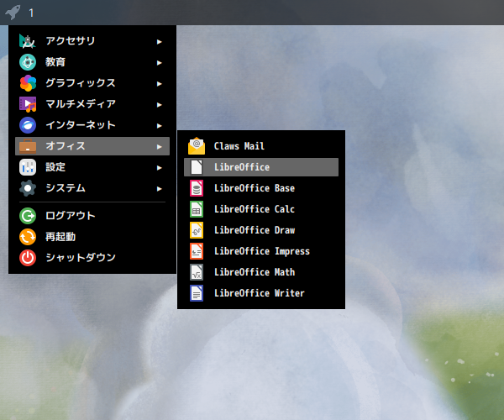Launch LibreOffice Draw from its label
Screen dimensions: 504x420
[255, 230]
